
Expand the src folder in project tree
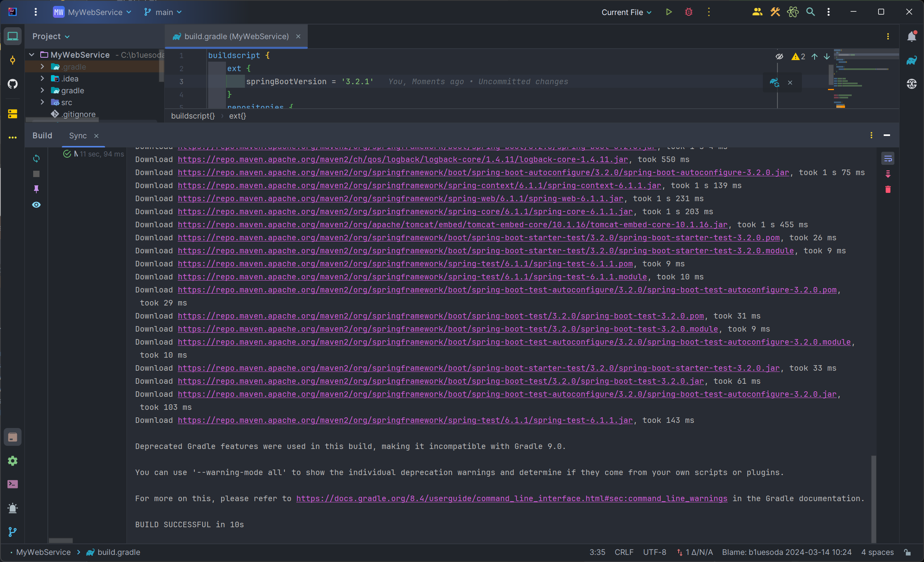click(x=42, y=102)
